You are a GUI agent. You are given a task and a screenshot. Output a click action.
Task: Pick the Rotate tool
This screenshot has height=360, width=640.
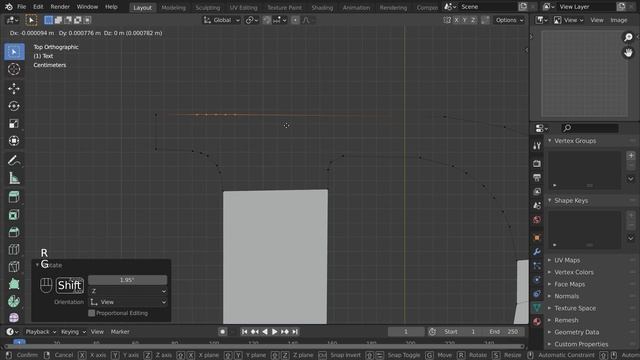[14, 106]
